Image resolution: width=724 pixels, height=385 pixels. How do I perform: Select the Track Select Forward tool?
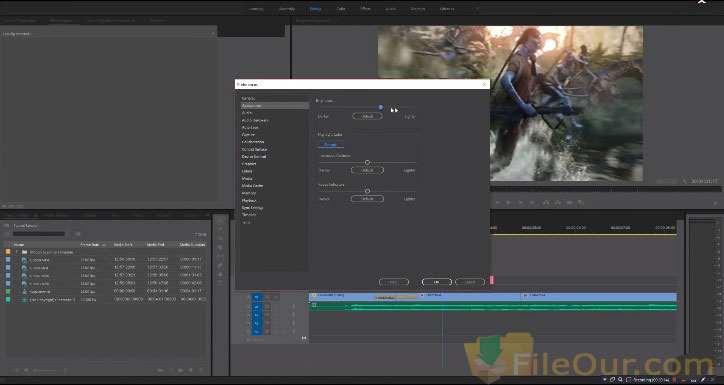pos(220,229)
